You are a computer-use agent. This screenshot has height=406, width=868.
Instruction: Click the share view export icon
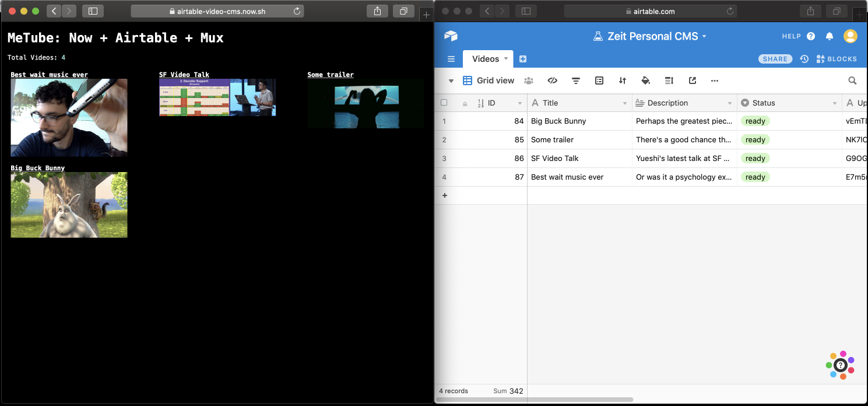[692, 80]
